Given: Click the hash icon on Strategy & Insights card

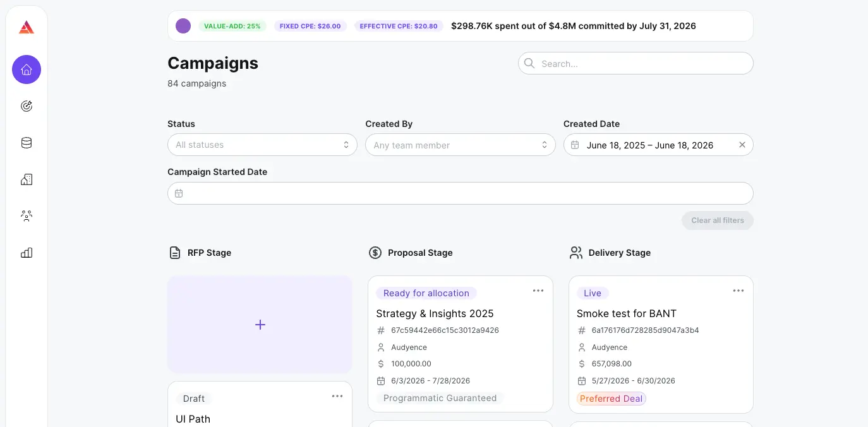Looking at the screenshot, I should (381, 330).
